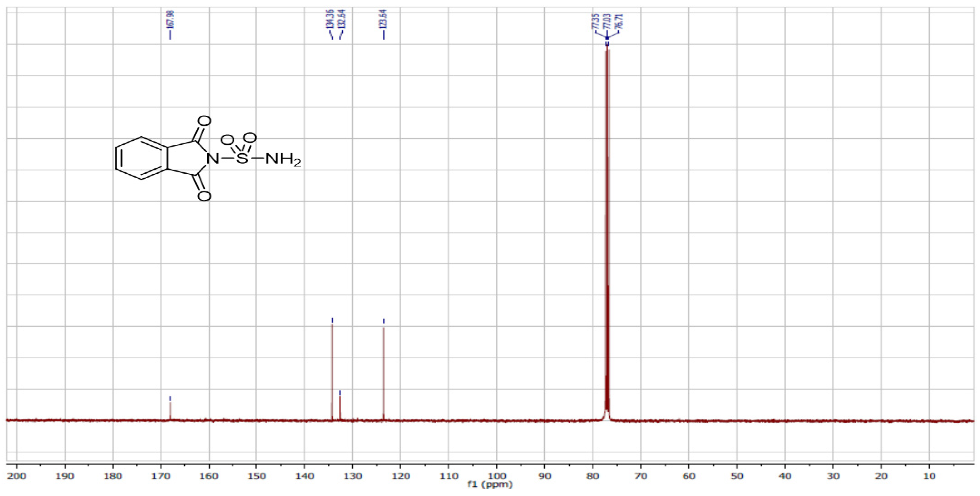Click the 134.36 peak label at top

click(x=330, y=19)
